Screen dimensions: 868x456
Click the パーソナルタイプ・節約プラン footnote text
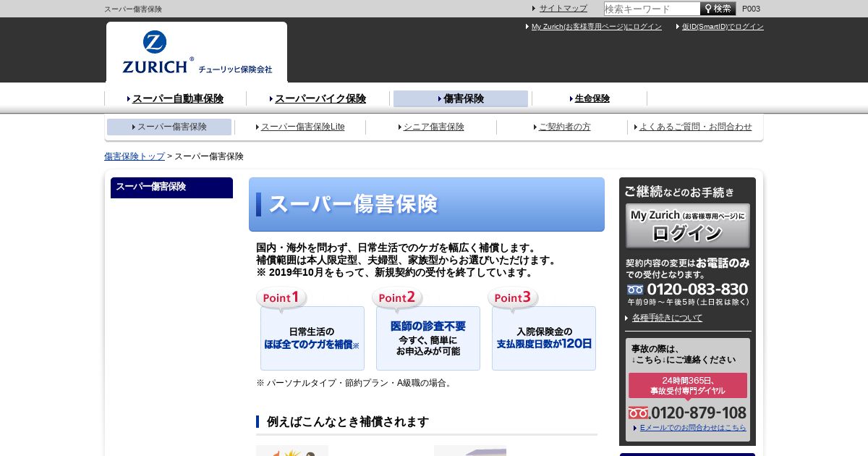(x=355, y=383)
